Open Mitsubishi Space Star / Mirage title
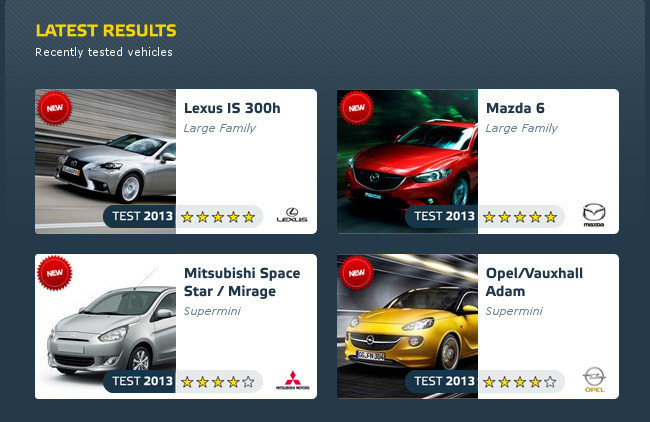This screenshot has width=650, height=422. click(242, 282)
